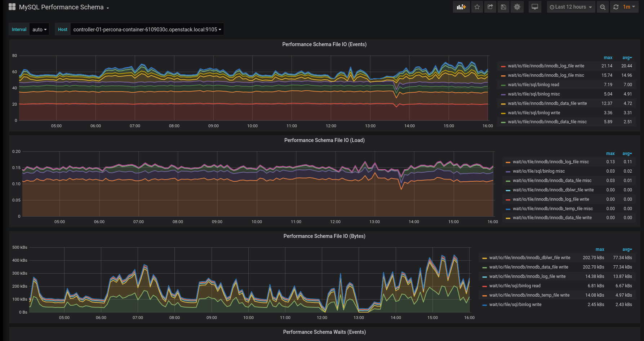Open the Host selection dropdown
This screenshot has height=341, width=644.
pos(147,30)
